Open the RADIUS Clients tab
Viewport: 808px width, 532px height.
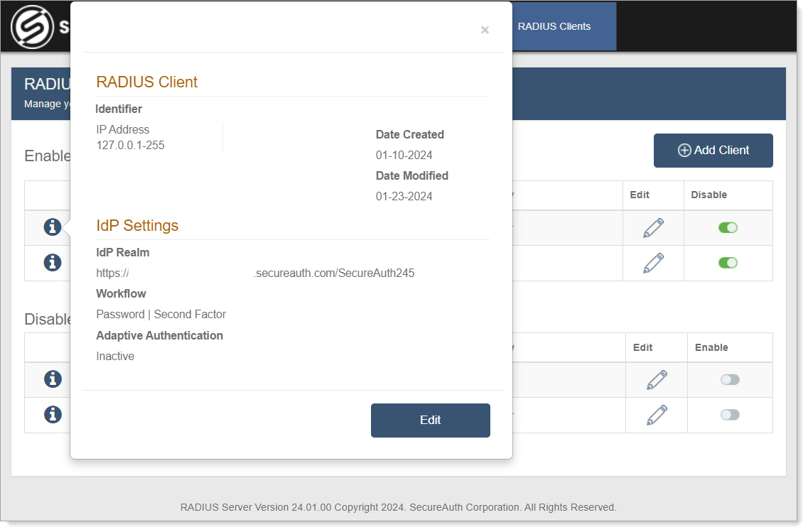tap(555, 26)
